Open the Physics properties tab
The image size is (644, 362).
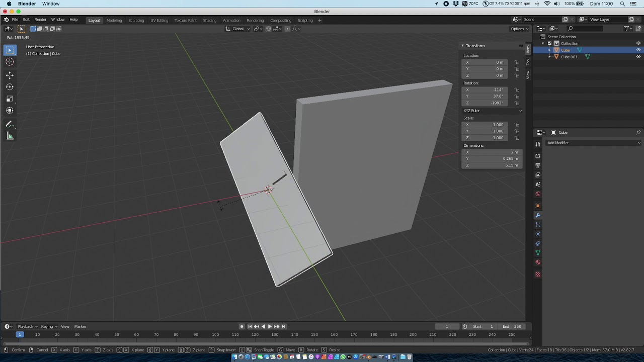click(538, 234)
